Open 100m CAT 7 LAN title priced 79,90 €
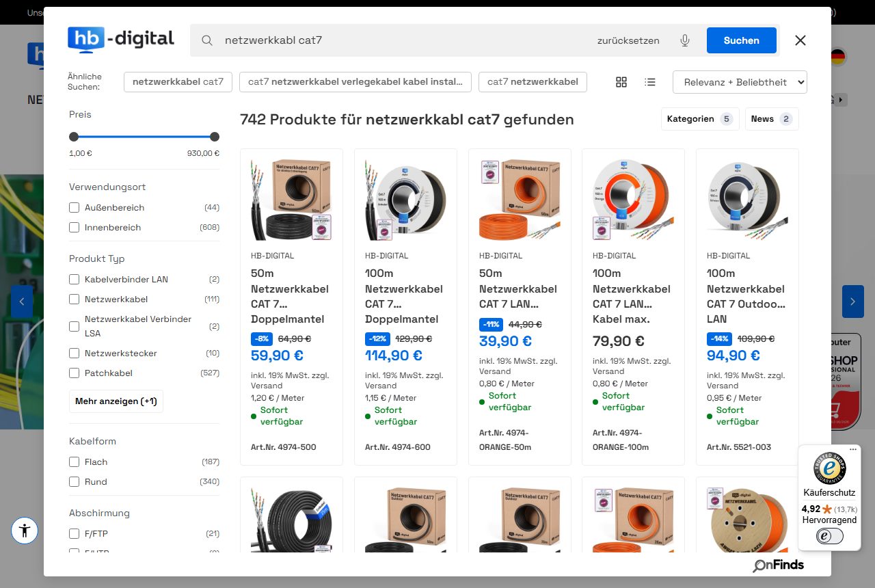The image size is (875, 588). pyautogui.click(x=632, y=296)
